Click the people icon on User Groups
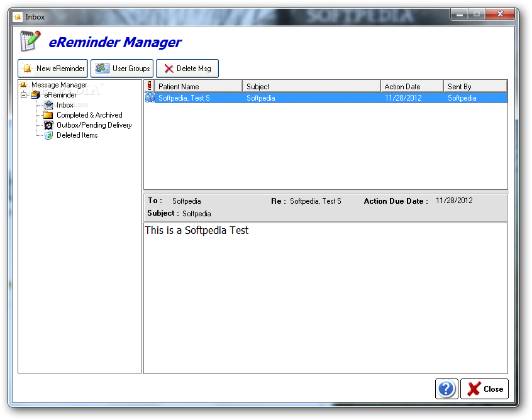 (102, 68)
